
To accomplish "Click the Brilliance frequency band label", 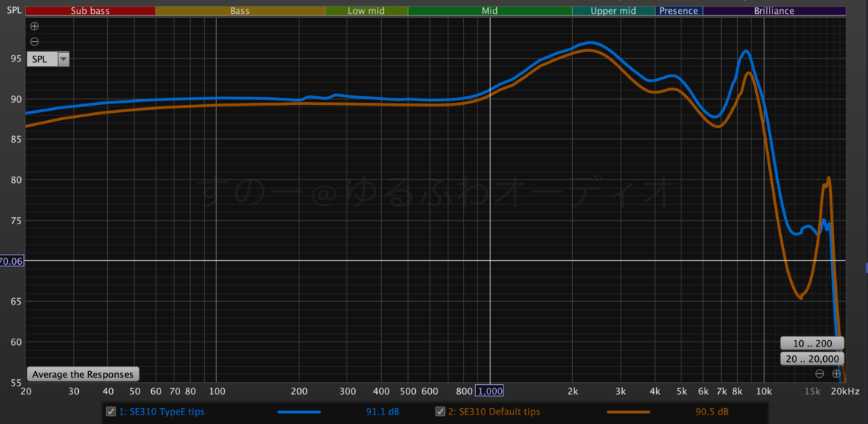I will tap(774, 11).
